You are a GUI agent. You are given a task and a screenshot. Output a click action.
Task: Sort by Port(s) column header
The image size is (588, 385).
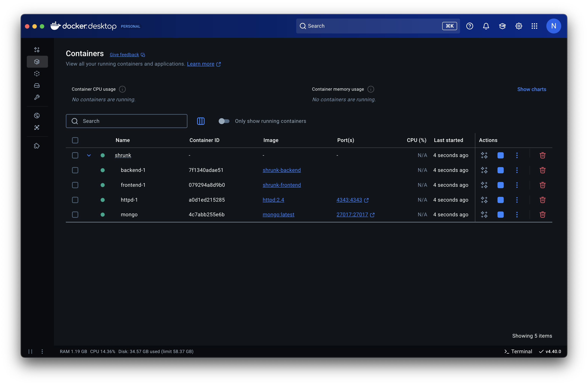point(346,140)
